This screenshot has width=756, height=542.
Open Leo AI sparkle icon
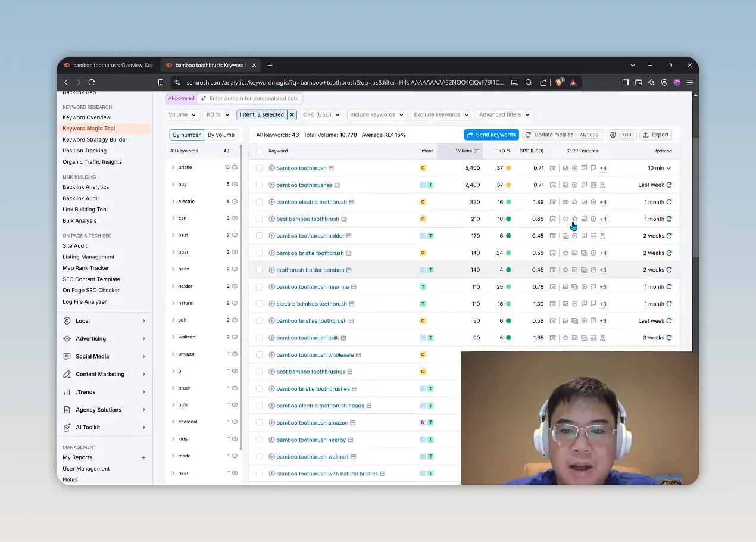652,82
